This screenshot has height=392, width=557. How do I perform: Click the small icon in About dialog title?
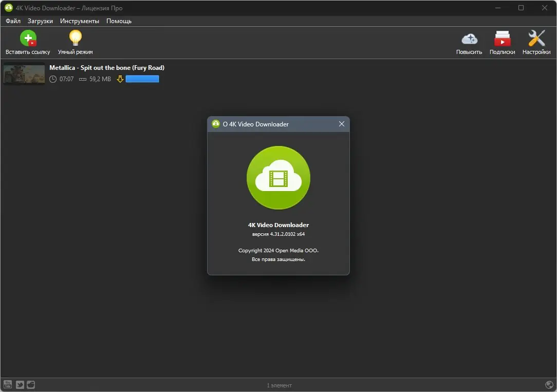point(216,124)
